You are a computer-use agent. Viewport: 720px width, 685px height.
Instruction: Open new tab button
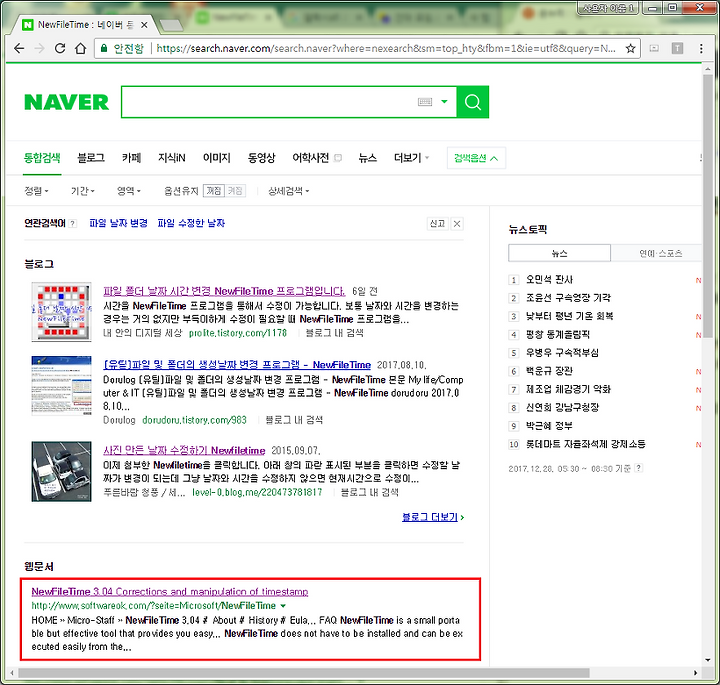[171, 25]
